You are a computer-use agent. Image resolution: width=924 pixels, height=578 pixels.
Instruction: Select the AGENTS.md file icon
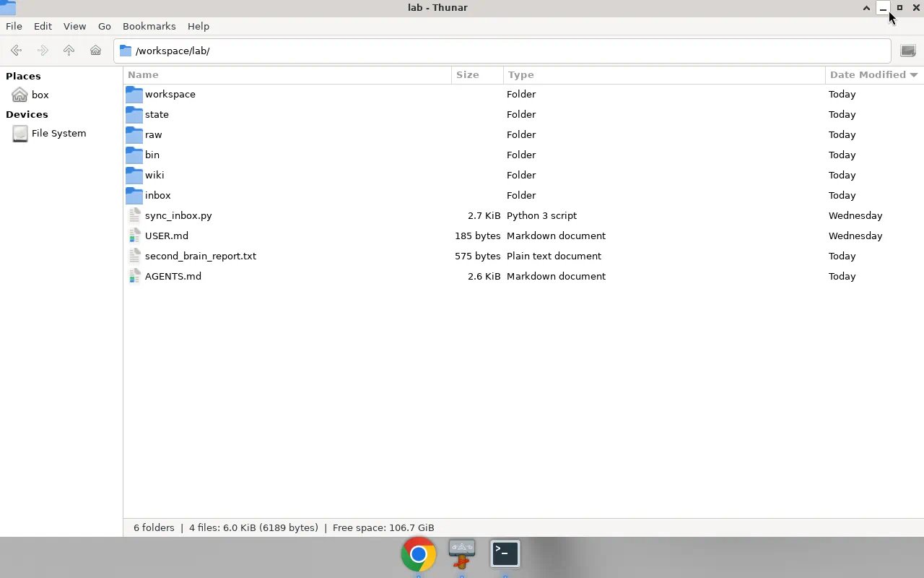click(134, 276)
